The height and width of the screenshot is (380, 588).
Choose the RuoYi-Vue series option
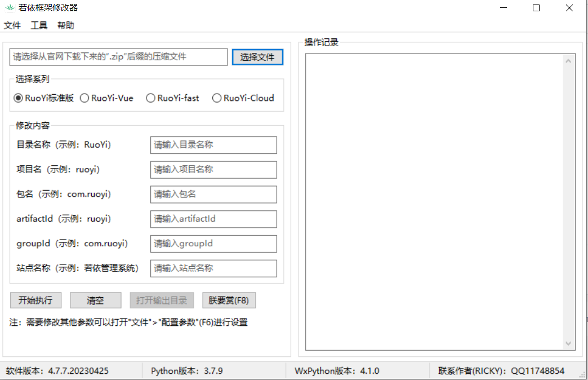click(84, 98)
